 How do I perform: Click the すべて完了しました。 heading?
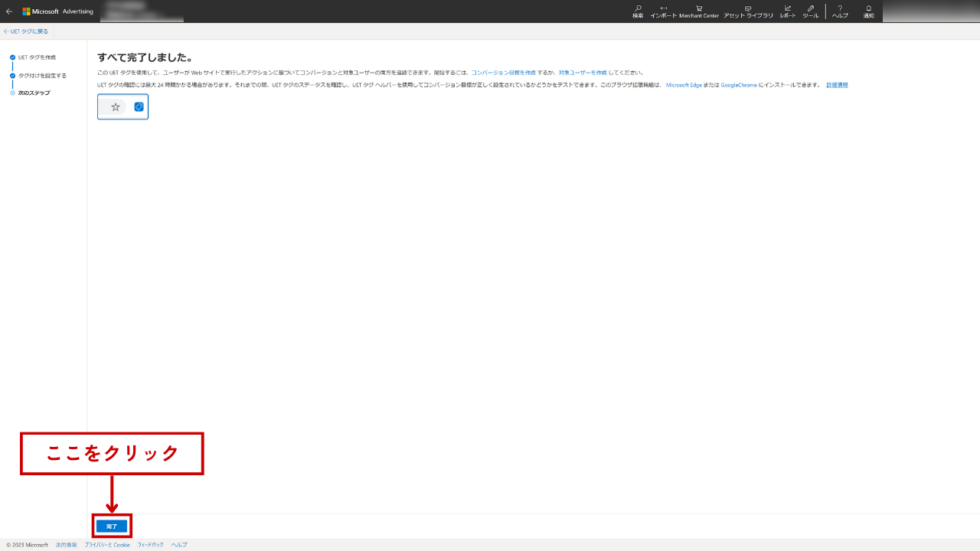(145, 57)
